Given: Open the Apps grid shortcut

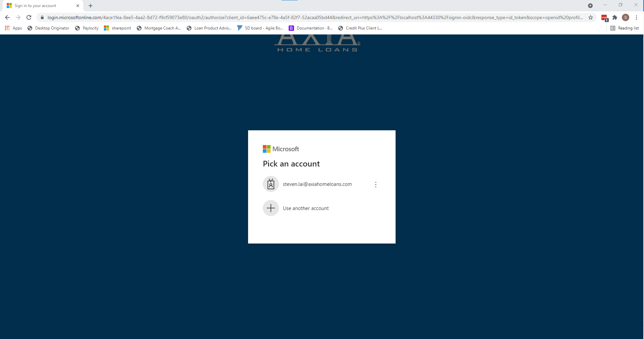Looking at the screenshot, I should coord(13,28).
